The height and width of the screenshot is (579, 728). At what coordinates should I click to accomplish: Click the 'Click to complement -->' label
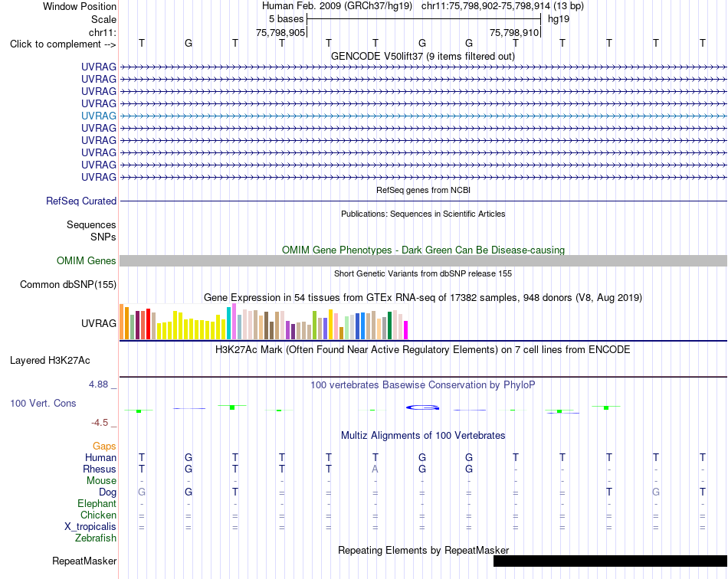63,44
